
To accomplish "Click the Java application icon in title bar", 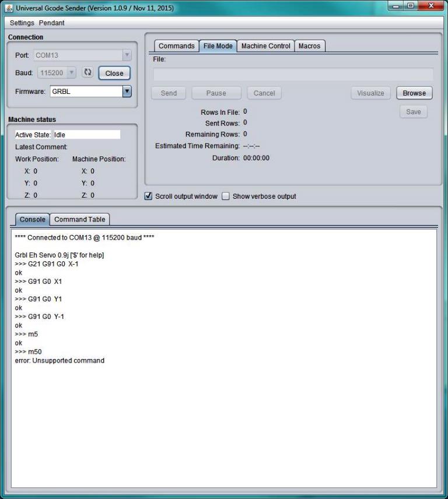I will pyautogui.click(x=9, y=8).
